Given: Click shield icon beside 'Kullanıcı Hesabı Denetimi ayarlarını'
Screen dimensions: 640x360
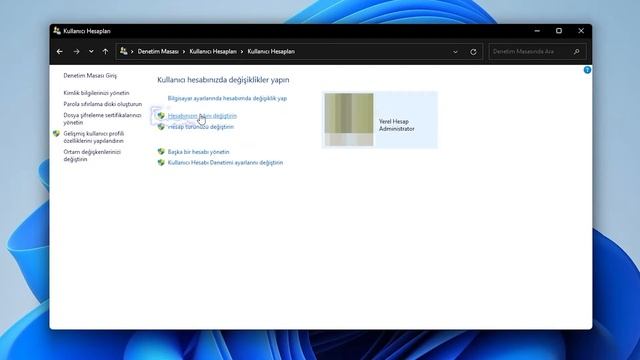Looking at the screenshot, I should [161, 162].
